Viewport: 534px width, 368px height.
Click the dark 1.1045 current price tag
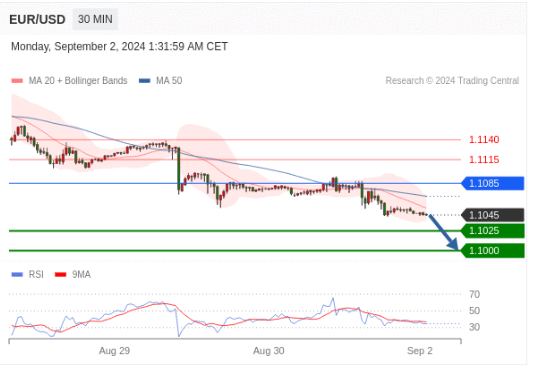[x=493, y=215]
